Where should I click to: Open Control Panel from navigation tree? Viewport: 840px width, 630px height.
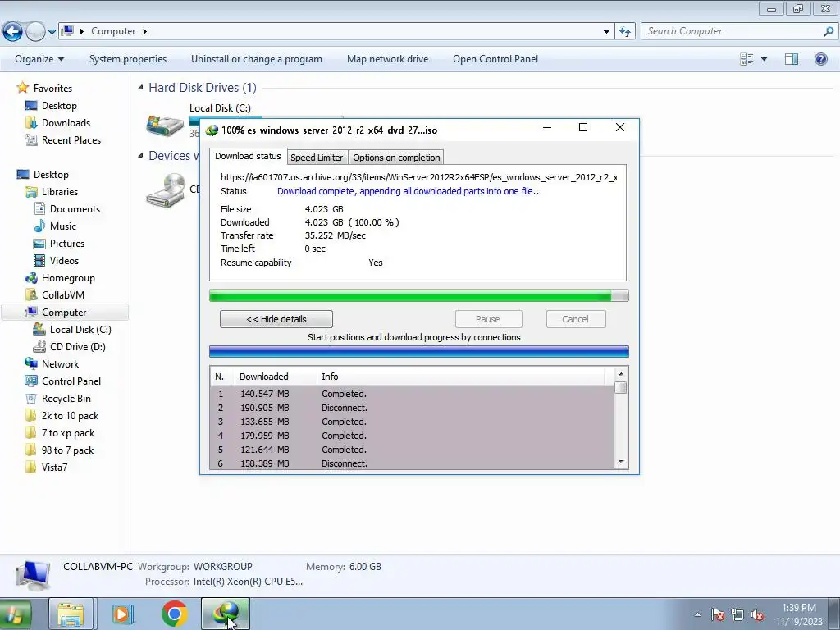[x=63, y=381]
